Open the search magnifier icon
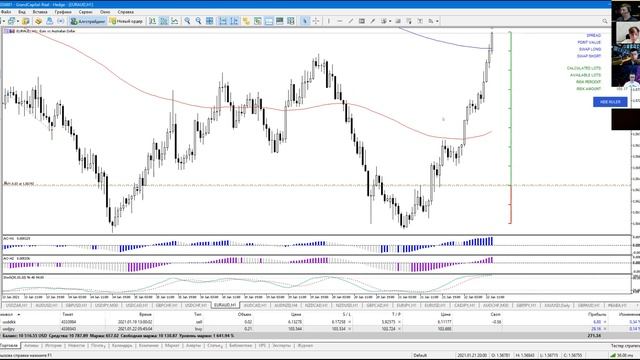The width and height of the screenshot is (640, 360). pos(605,21)
